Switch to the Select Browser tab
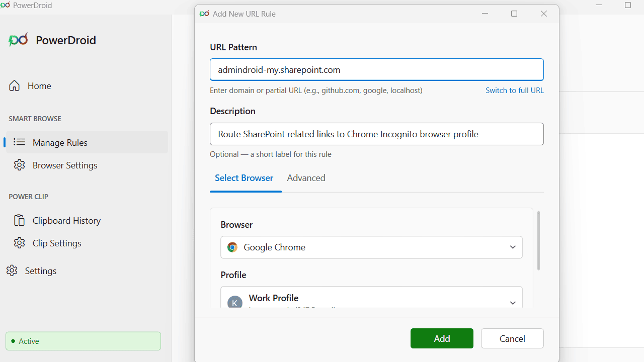 (x=244, y=178)
